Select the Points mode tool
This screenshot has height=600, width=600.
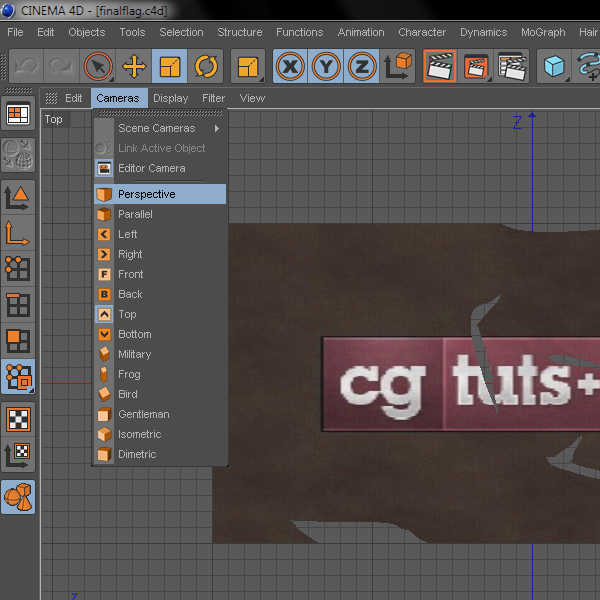click(18, 269)
